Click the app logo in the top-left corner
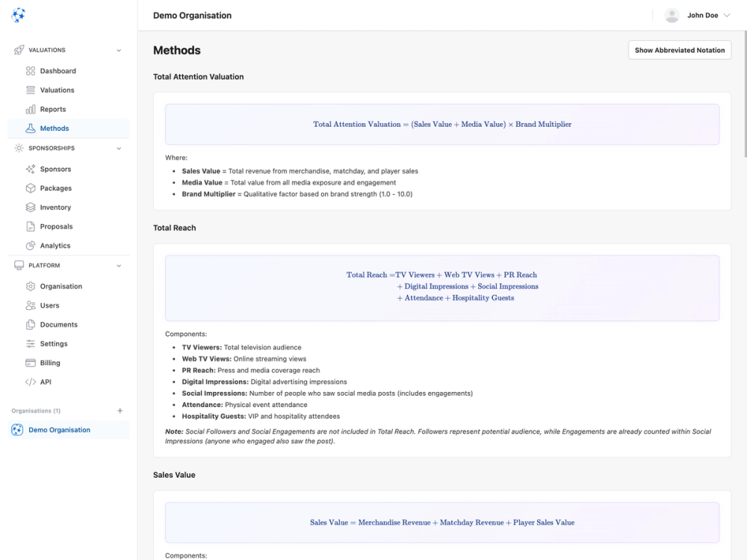The height and width of the screenshot is (560, 747). coord(18,14)
